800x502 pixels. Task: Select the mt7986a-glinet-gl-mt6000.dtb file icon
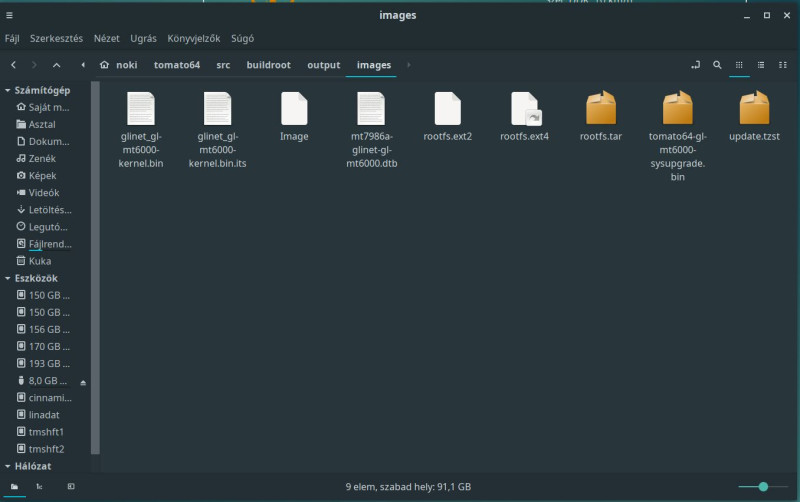(371, 108)
